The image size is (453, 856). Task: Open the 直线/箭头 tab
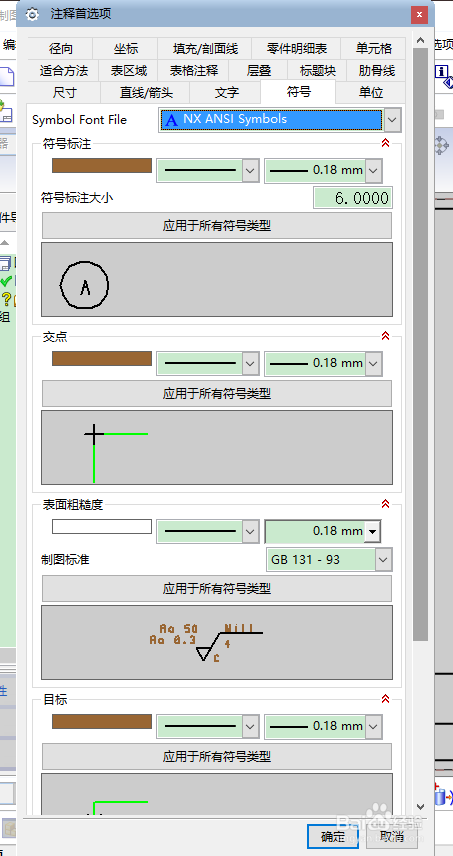[146, 92]
